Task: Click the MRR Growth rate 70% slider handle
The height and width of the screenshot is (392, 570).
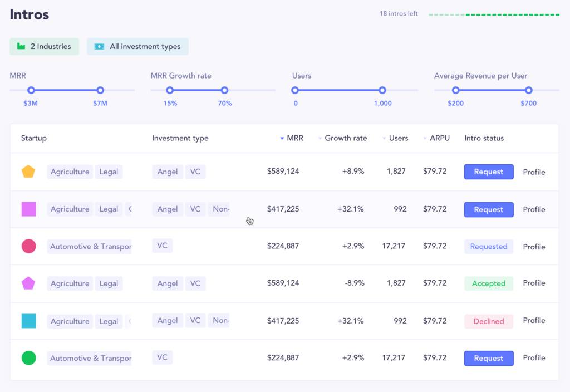Action: (x=224, y=90)
